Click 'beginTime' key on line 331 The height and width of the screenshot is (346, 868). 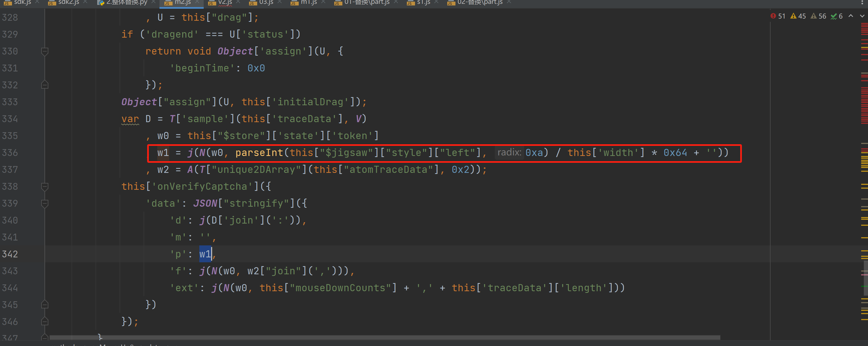[x=202, y=68]
